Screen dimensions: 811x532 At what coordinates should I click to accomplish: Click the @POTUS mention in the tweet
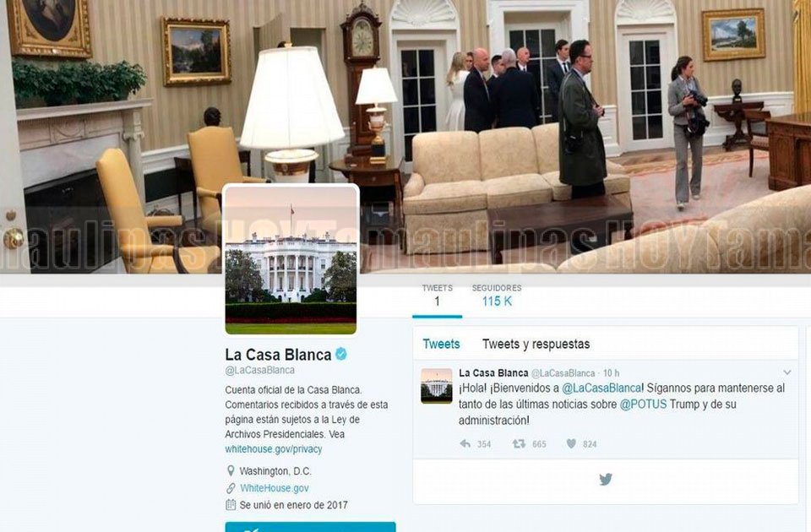point(643,404)
